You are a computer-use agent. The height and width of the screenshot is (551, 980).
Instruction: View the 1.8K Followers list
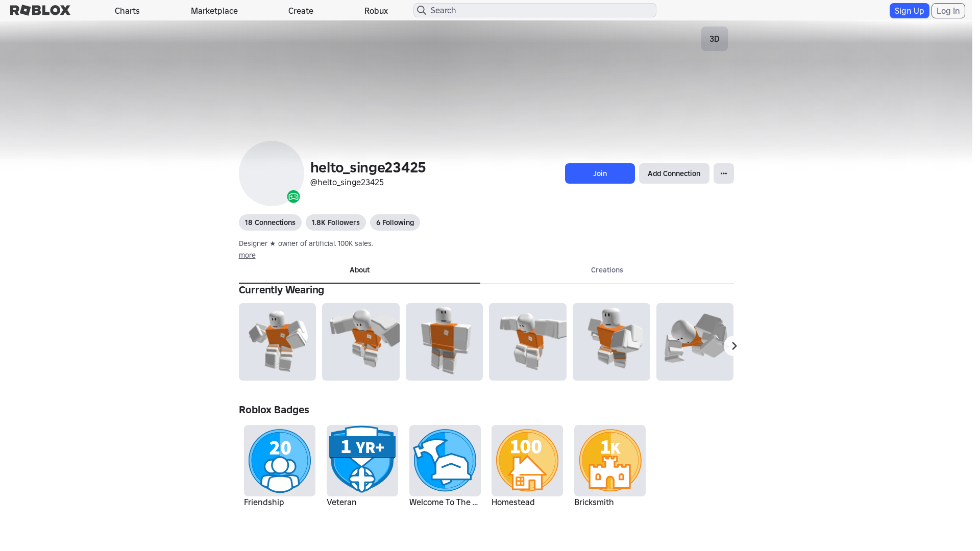[x=336, y=222]
